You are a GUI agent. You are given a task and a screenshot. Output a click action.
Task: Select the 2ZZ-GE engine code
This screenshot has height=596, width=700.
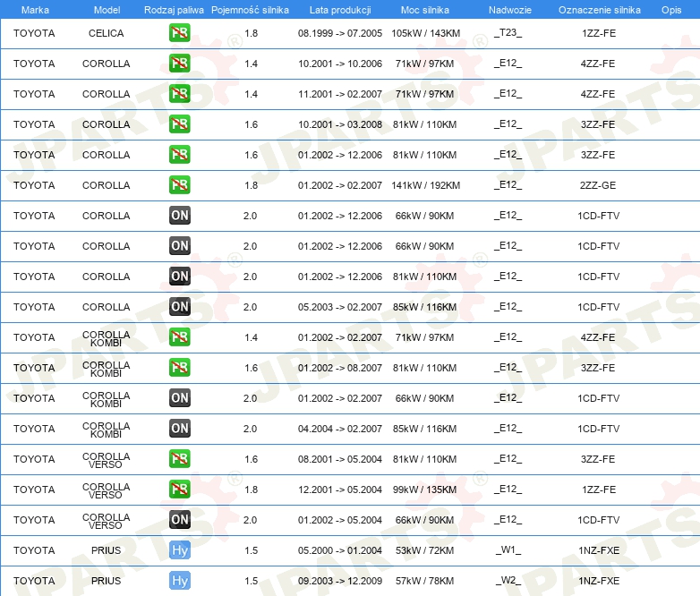coord(598,185)
